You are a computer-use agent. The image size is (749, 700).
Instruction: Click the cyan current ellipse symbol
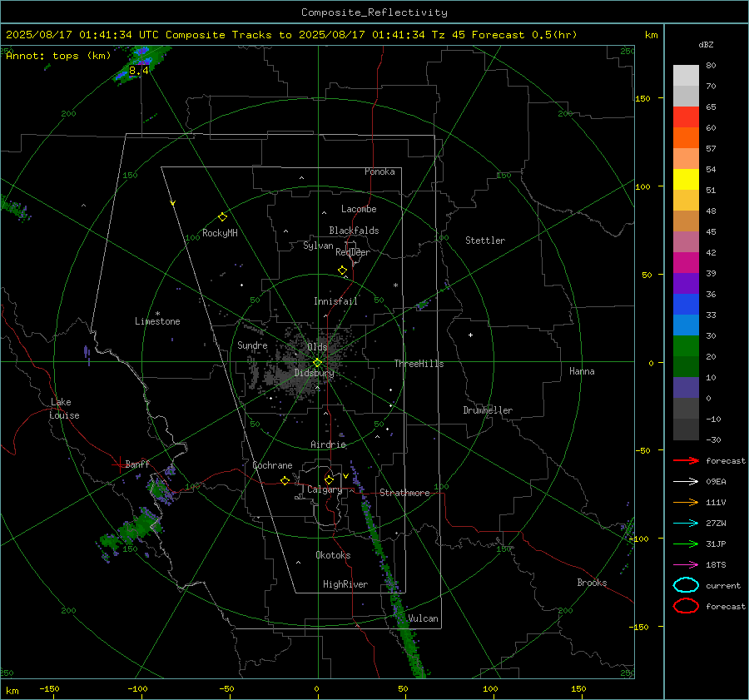(686, 585)
